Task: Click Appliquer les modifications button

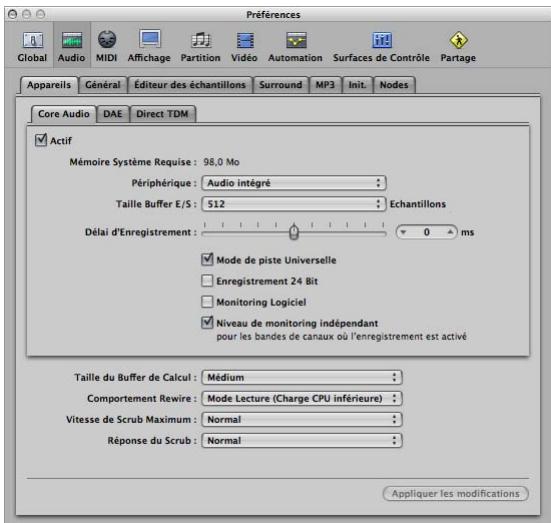Action: click(455, 494)
